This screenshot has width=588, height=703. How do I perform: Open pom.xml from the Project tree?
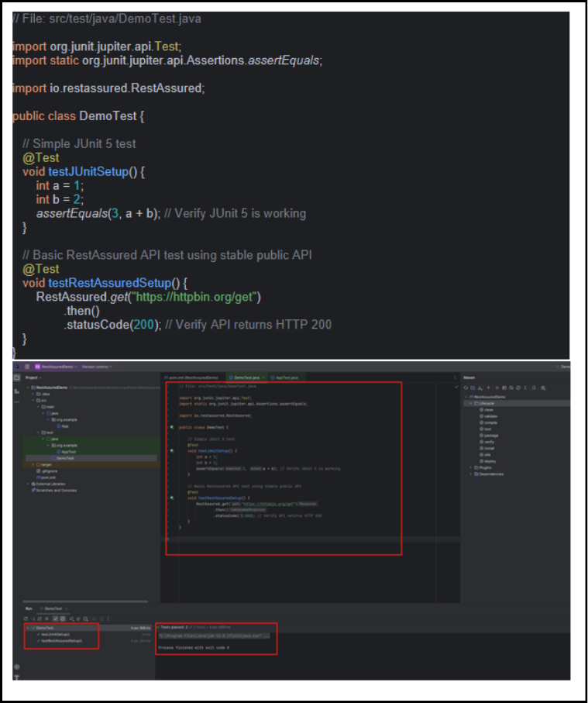43,477
